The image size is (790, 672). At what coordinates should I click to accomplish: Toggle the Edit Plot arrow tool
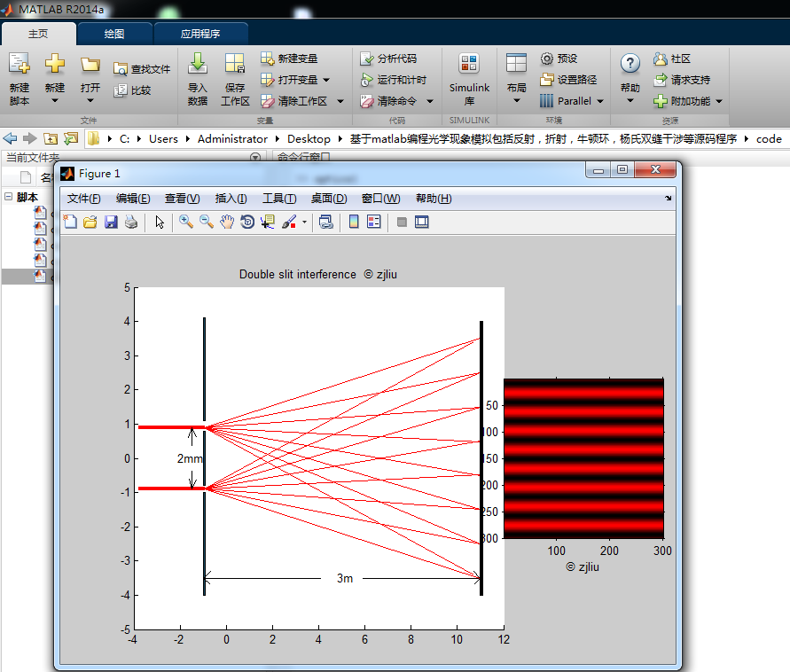pyautogui.click(x=160, y=222)
